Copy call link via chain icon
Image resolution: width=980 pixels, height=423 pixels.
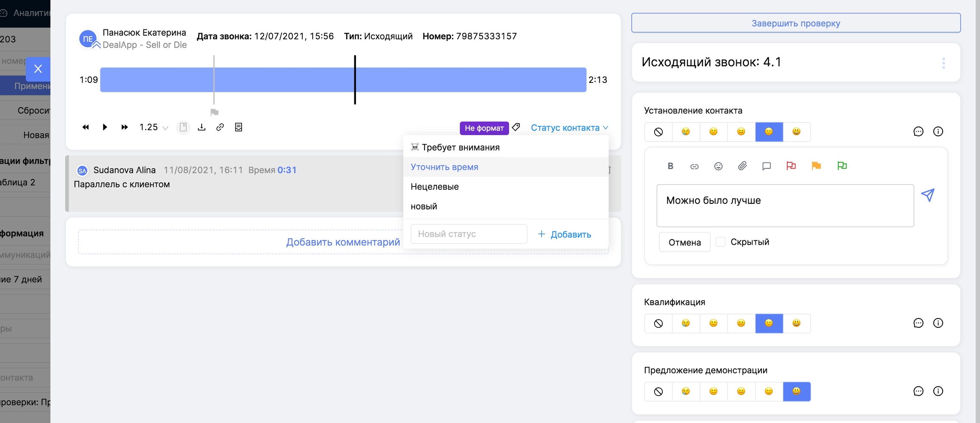tap(220, 127)
